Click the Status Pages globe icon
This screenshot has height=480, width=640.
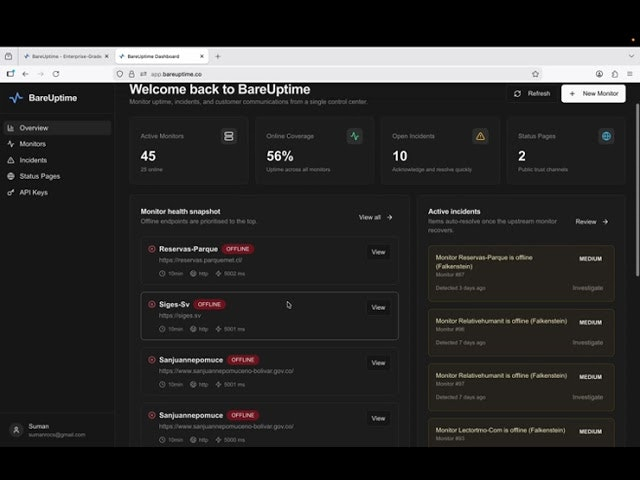pyautogui.click(x=606, y=136)
